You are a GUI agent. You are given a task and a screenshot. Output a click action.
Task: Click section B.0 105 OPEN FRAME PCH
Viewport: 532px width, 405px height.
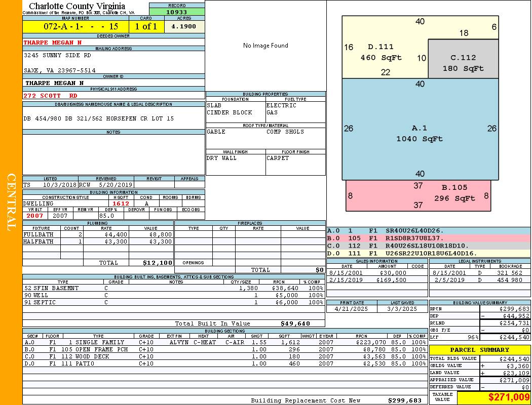(225, 349)
